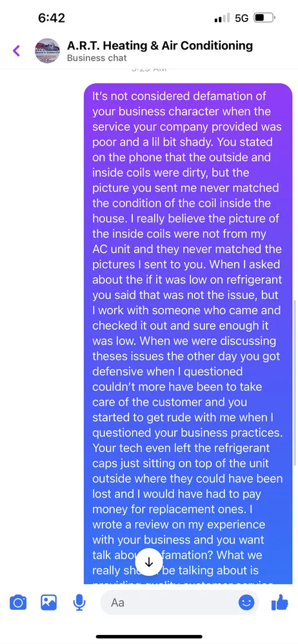Tap the 5G network indicator
Image resolution: width=298 pixels, height=644 pixels.
click(242, 18)
